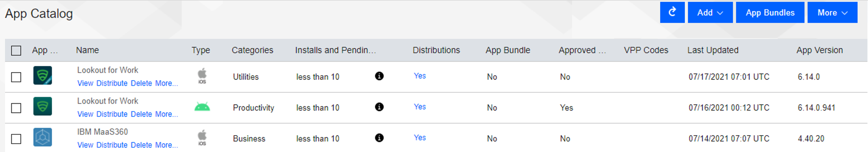
Task: Click info icon in Utilities row
Action: click(379, 76)
